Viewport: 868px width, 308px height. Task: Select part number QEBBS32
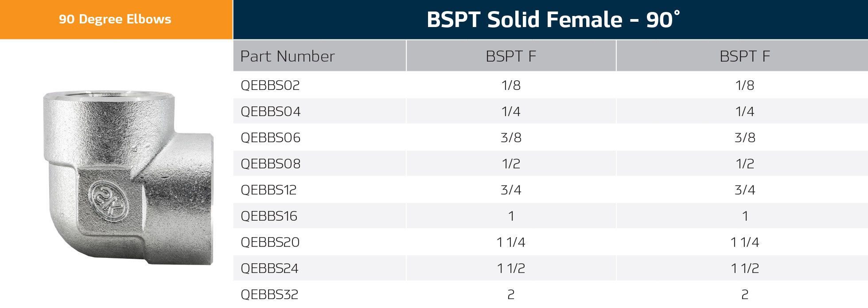tap(269, 294)
